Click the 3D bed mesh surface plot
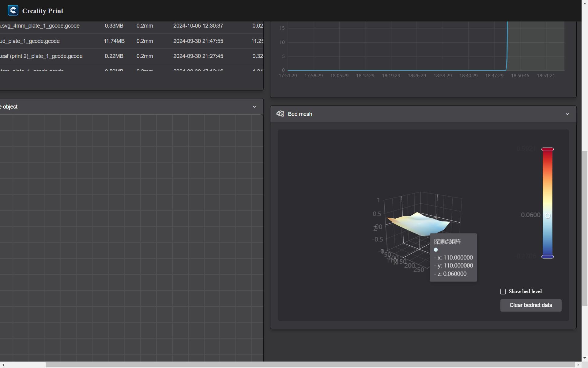Screen dimensions: 588x368 click(418, 224)
